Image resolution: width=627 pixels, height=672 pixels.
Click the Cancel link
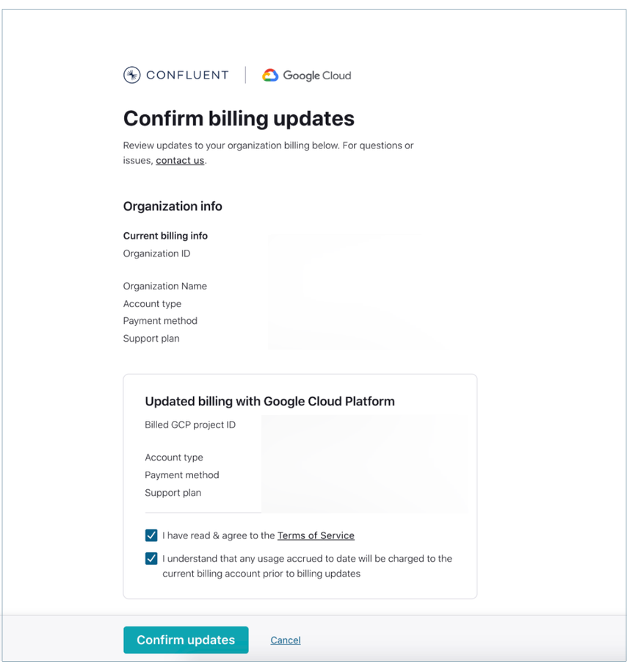click(285, 640)
